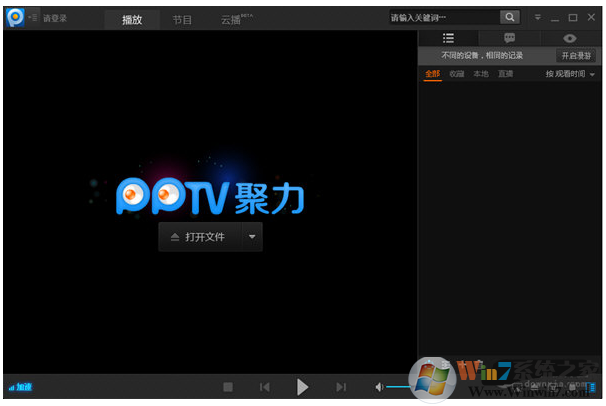Viewport: 606px width, 406px height.
Task: Click the 加速 acceleration indicator
Action: [x=20, y=387]
